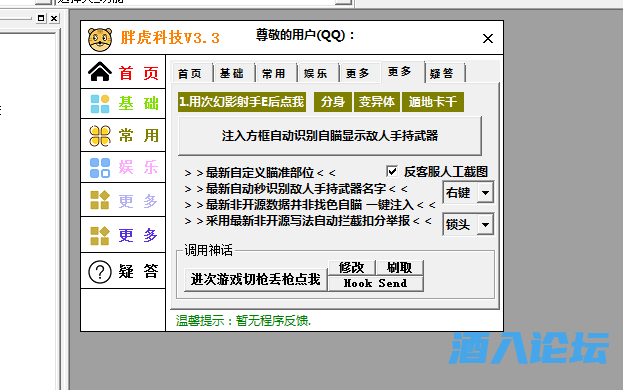
Task: Click the 注入方框自动识别自瞄 large button
Action: 330,136
